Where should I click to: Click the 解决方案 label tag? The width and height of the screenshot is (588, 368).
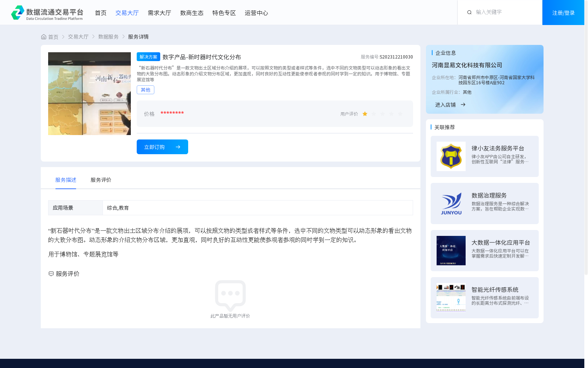148,57
